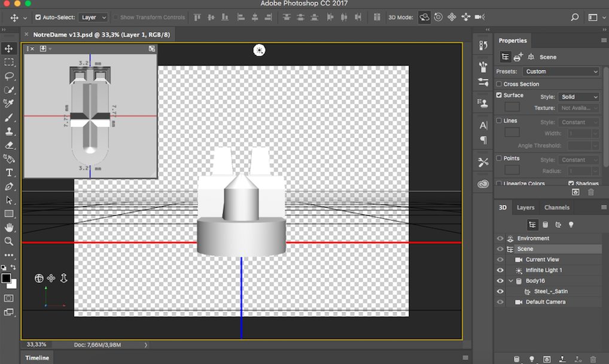Image resolution: width=609 pixels, height=364 pixels.
Task: Select the Hand tool
Action: point(9,228)
